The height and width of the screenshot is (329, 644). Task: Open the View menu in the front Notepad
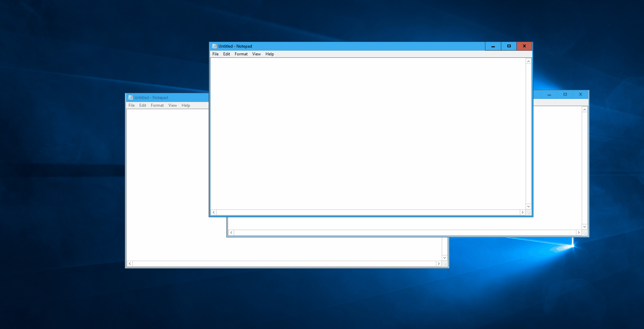pos(256,54)
